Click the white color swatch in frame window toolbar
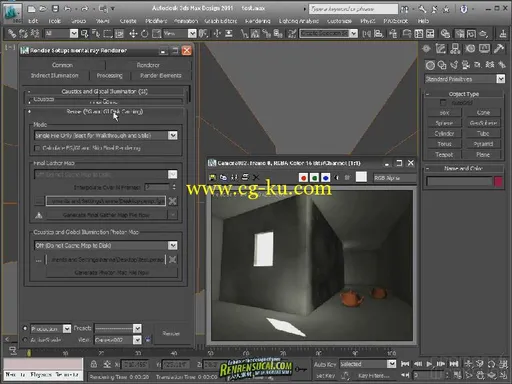Viewport: 512px width, 384px height. 361,177
